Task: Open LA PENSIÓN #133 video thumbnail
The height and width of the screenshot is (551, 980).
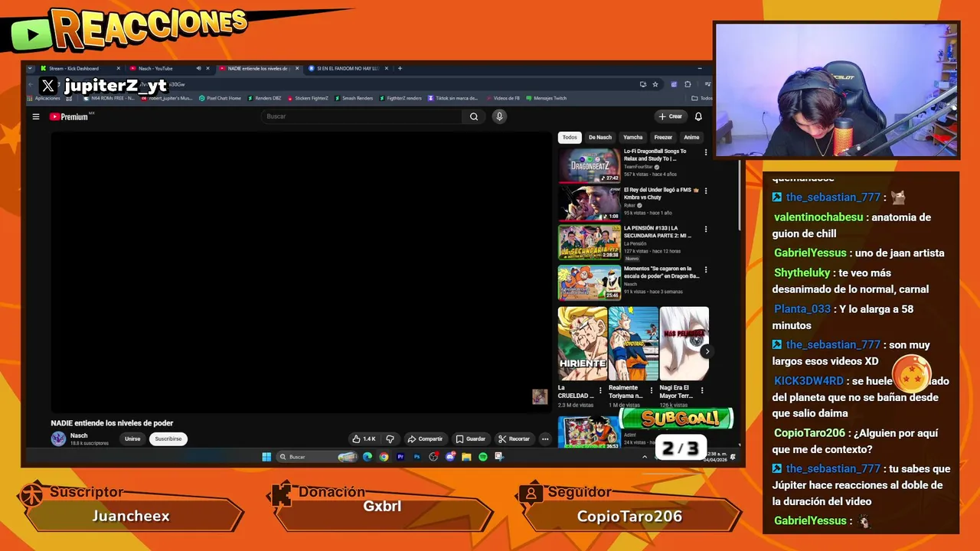Action: point(589,242)
